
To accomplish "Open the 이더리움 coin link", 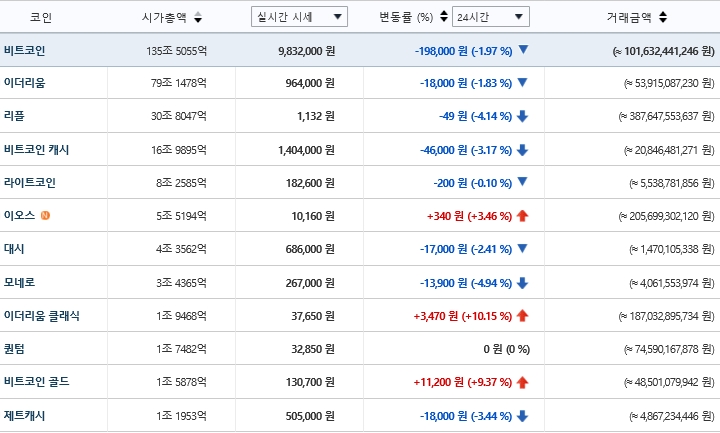I will (x=24, y=83).
